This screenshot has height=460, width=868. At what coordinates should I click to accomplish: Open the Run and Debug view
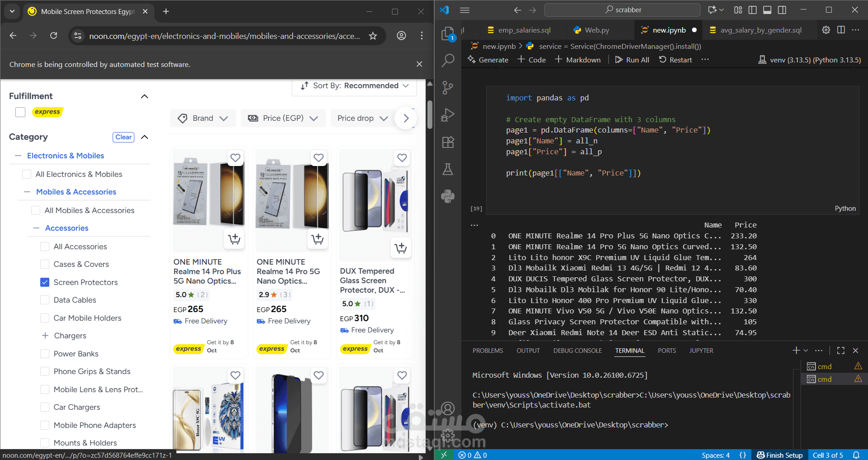tap(448, 115)
